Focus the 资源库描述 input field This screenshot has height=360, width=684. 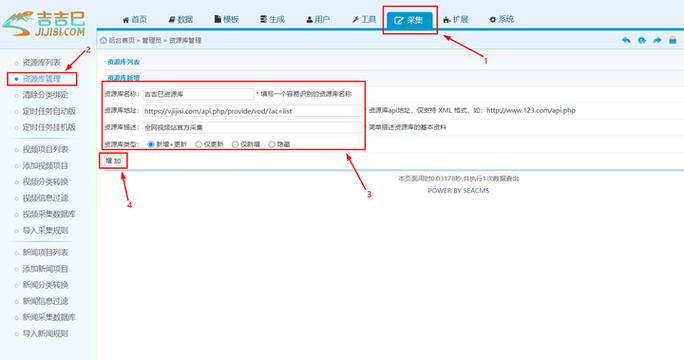tap(252, 127)
